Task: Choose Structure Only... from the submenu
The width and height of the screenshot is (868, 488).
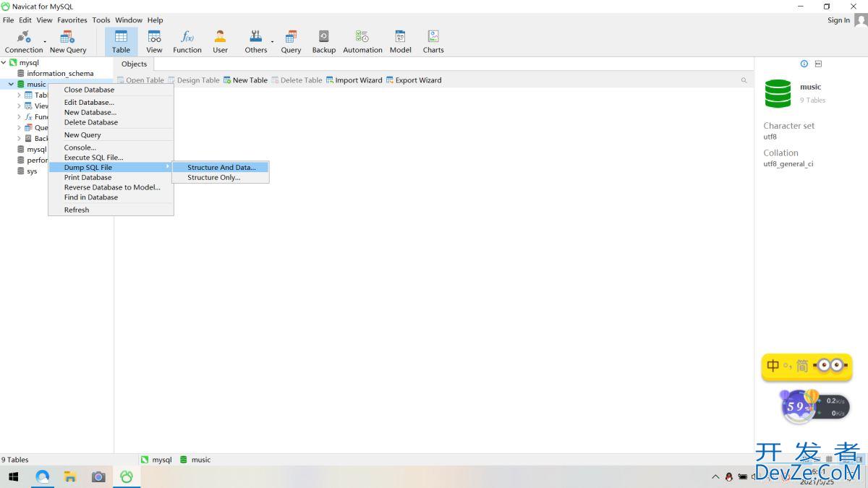Action: pyautogui.click(x=221, y=178)
